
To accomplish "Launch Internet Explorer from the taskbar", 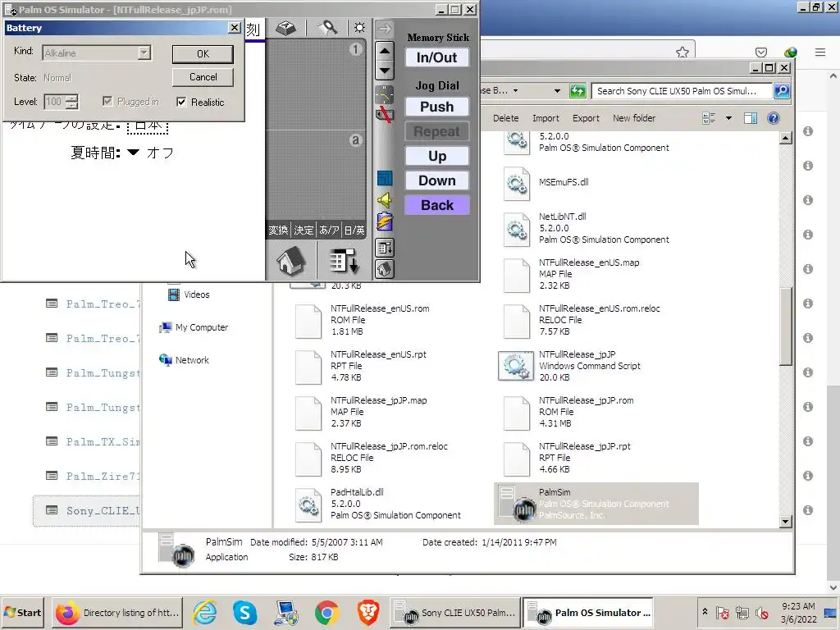I will pyautogui.click(x=204, y=612).
